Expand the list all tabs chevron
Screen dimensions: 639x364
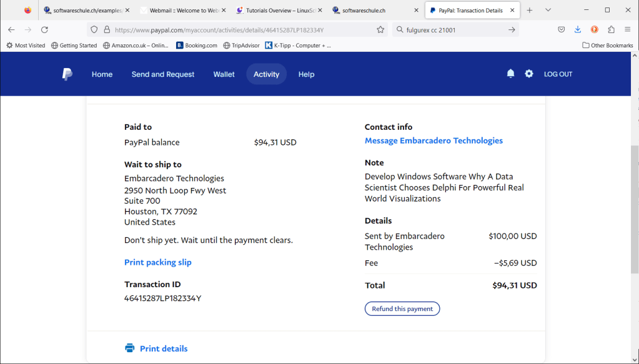(x=548, y=11)
